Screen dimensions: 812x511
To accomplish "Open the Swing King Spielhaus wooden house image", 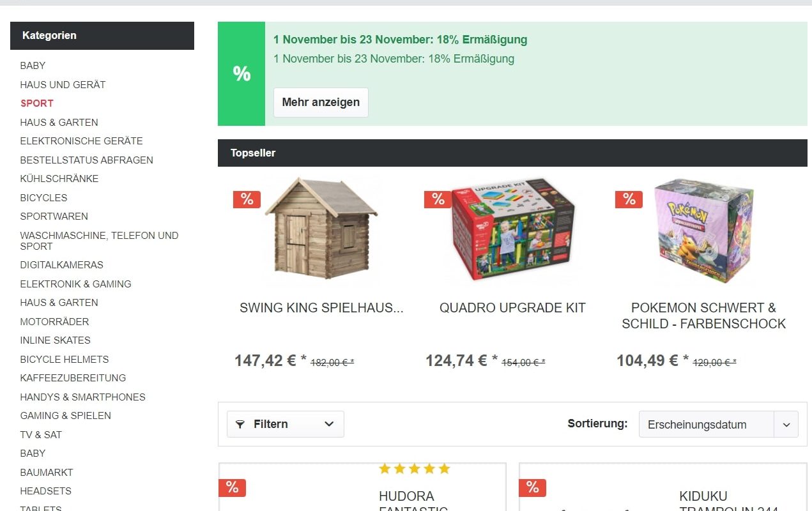I will [321, 228].
